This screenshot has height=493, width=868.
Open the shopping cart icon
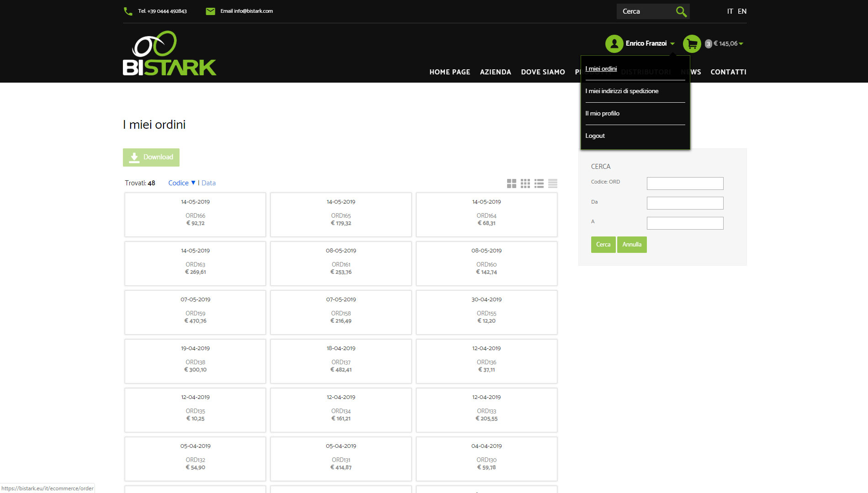click(x=692, y=44)
